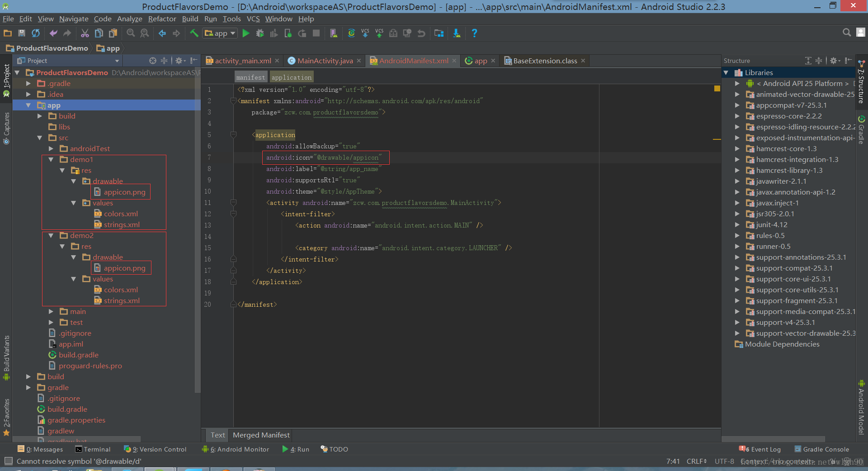Collapse the demo2 folder node
Viewport: 868px width, 471px height.
(51, 235)
